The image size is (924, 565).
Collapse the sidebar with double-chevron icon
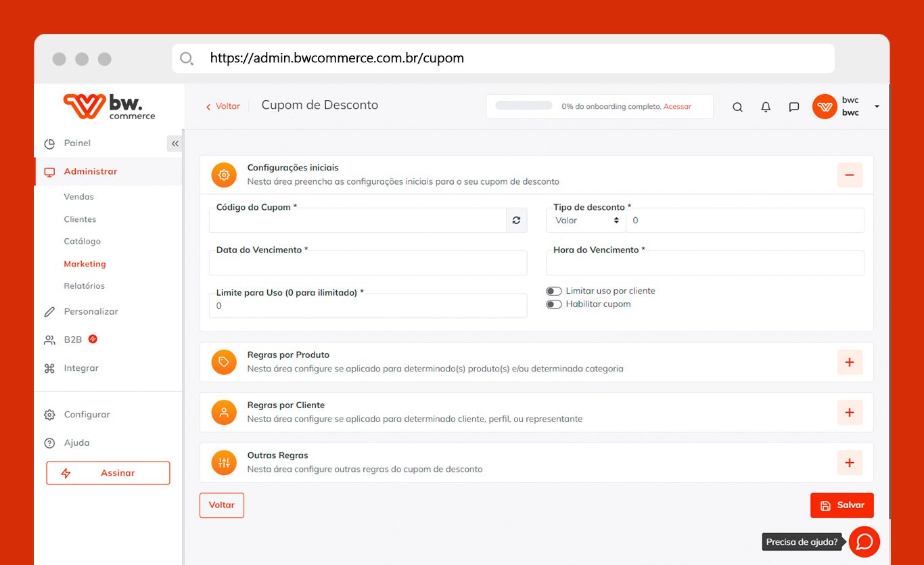coord(175,143)
